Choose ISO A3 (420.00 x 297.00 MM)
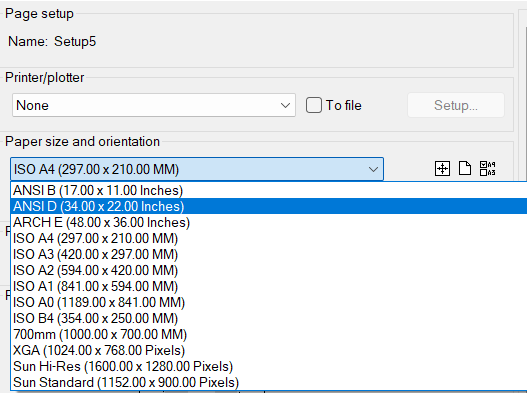The height and width of the screenshot is (393, 527). (269, 254)
